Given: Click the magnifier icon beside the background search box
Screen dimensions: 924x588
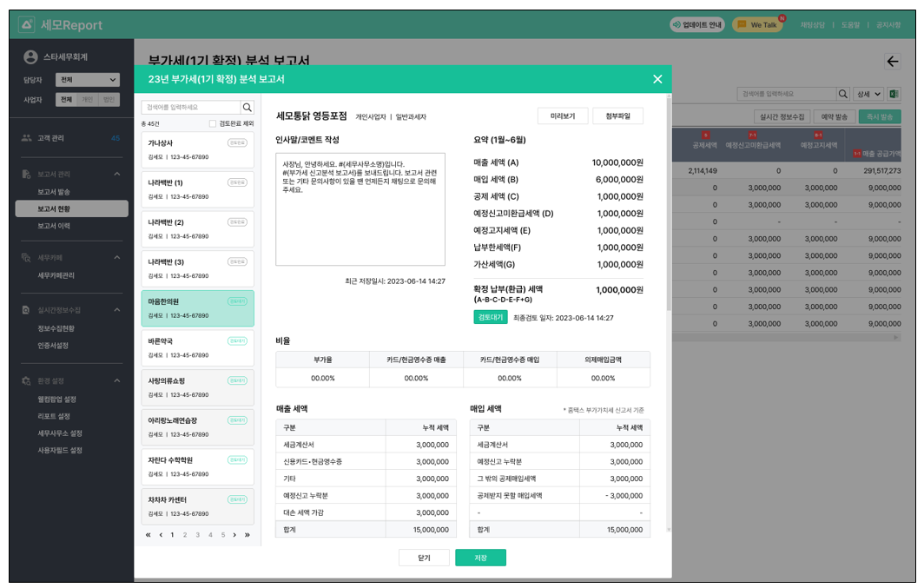Looking at the screenshot, I should (x=842, y=94).
